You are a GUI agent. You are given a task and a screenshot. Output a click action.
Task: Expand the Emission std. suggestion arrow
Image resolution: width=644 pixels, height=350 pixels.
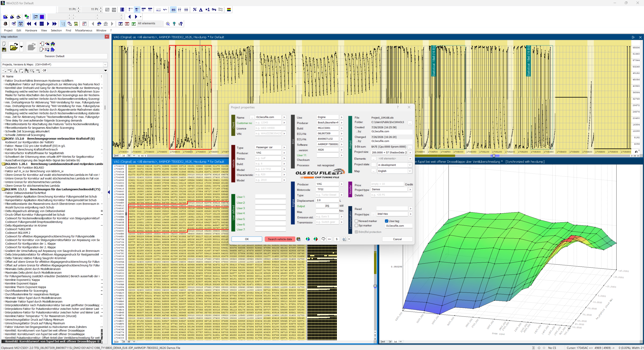[x=341, y=216]
